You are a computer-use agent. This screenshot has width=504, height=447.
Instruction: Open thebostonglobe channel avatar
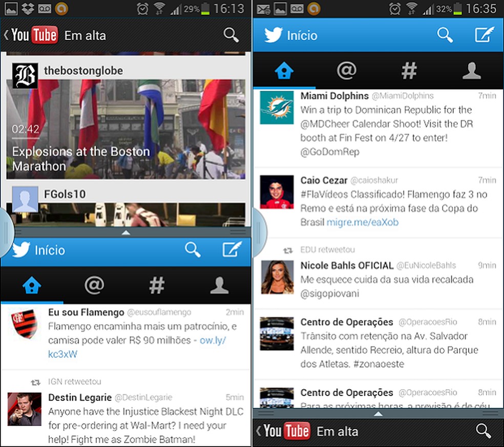25,76
